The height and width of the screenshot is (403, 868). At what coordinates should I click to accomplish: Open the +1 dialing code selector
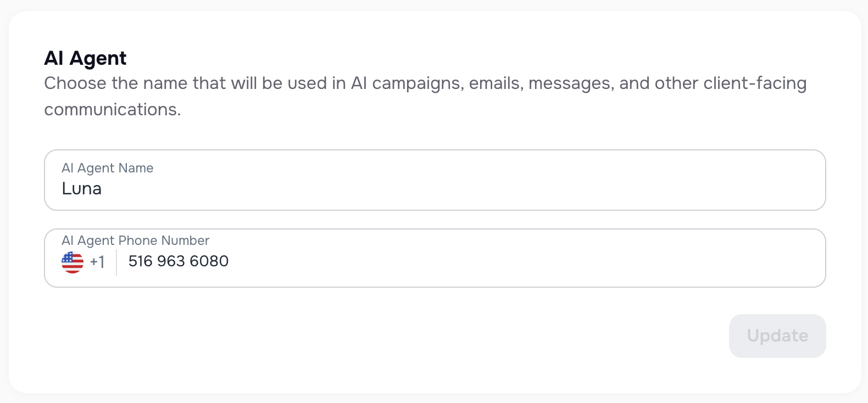98,262
